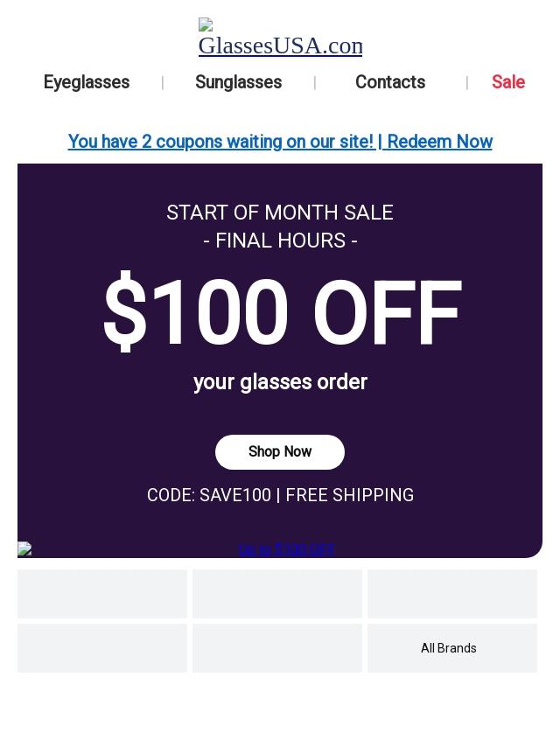Screen dimensions: 560x747
Task: Go to the Eyeglasses menu item
Action: pos(87,82)
